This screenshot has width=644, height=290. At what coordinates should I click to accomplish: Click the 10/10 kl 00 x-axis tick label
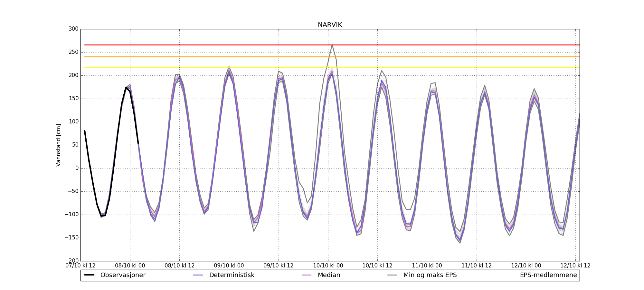[328, 266]
